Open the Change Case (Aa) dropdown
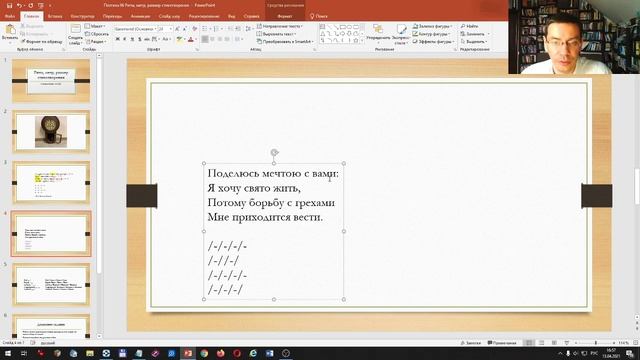Image resolution: width=640 pixels, height=360 pixels. 166,39
